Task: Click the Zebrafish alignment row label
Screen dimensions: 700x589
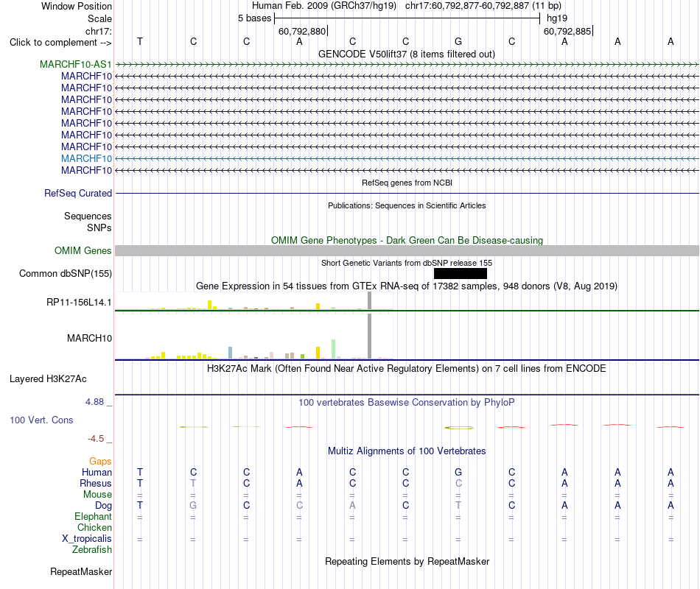Action: click(92, 550)
